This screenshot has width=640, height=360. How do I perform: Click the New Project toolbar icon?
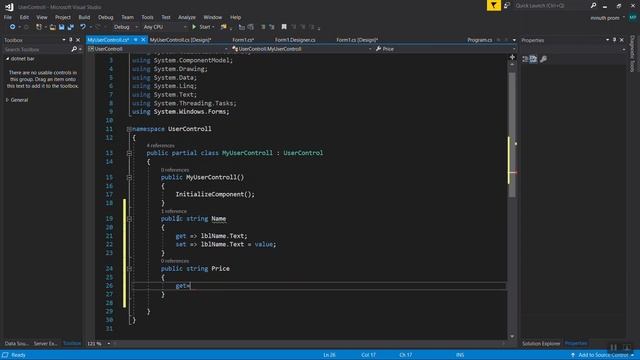(x=39, y=27)
